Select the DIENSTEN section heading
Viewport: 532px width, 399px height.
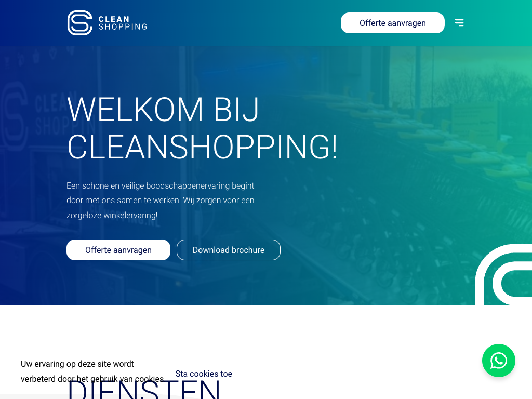click(x=144, y=389)
